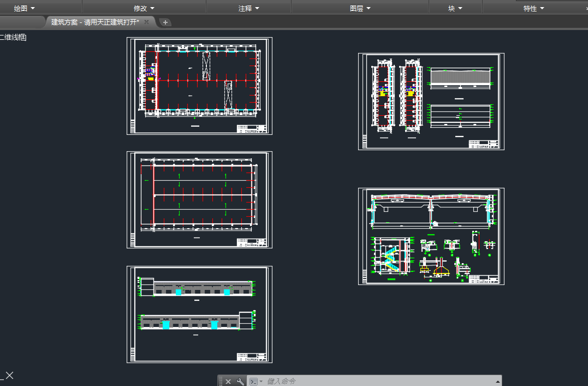588x386 pixels.
Task: Close the 建筑方案 drawing tab
Action: click(x=146, y=22)
